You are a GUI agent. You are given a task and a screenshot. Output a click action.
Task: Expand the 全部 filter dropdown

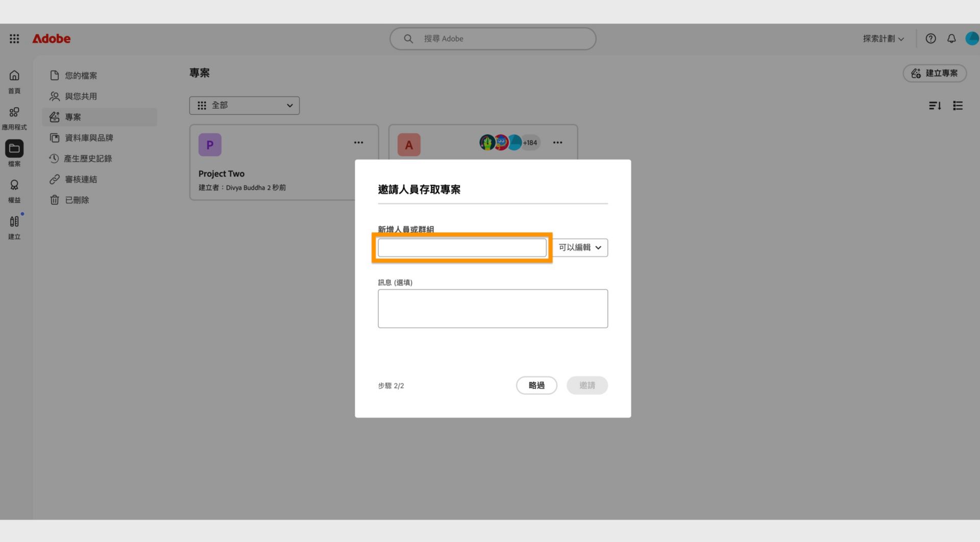click(x=244, y=105)
